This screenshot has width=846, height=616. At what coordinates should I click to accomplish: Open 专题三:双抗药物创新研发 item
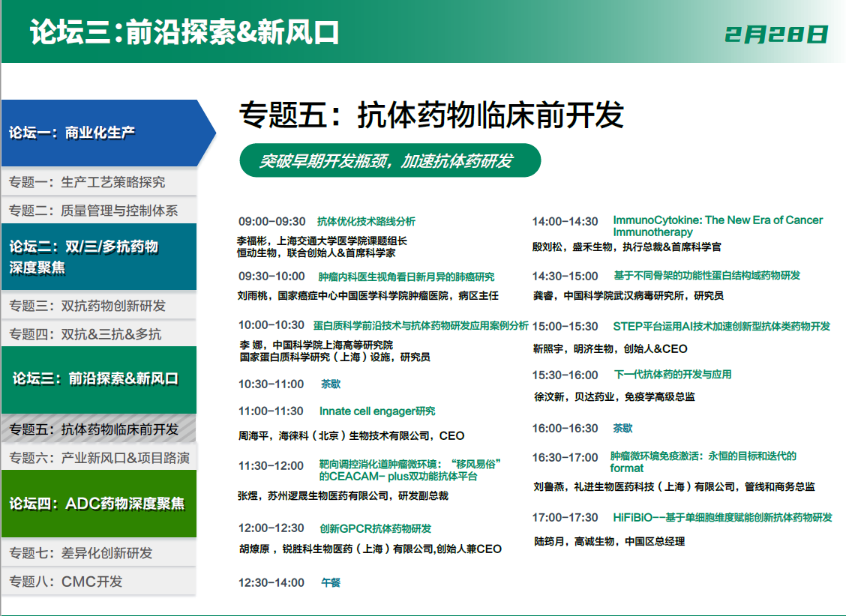pos(97,306)
